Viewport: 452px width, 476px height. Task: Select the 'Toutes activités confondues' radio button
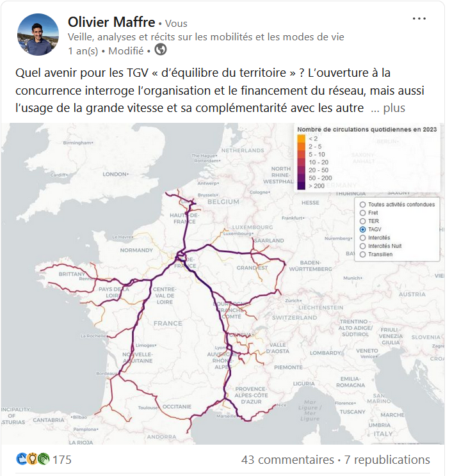point(363,205)
